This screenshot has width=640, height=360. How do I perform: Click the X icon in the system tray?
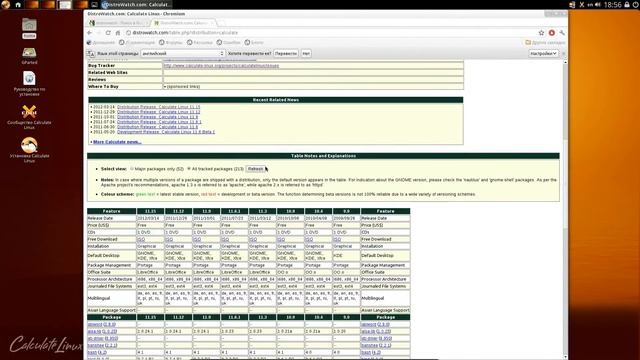click(x=582, y=4)
